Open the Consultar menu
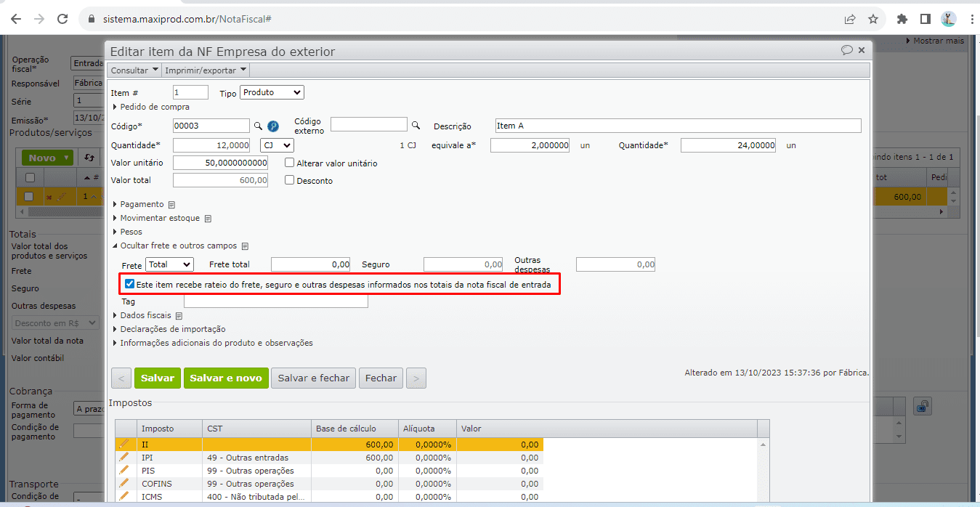 pyautogui.click(x=134, y=70)
